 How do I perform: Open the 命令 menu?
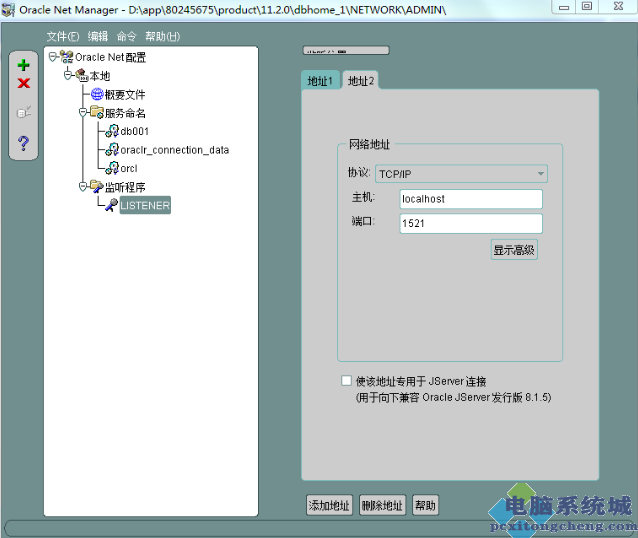click(x=127, y=36)
